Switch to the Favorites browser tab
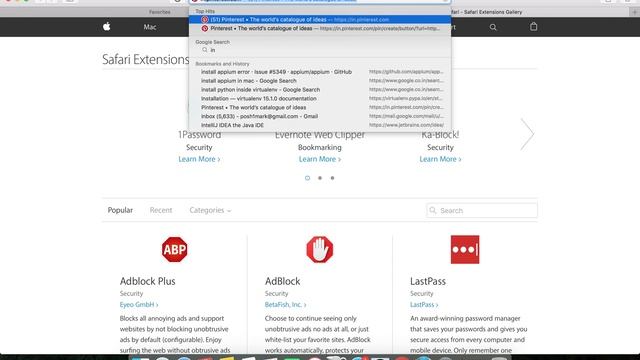This screenshot has height=360, width=640. point(160,12)
